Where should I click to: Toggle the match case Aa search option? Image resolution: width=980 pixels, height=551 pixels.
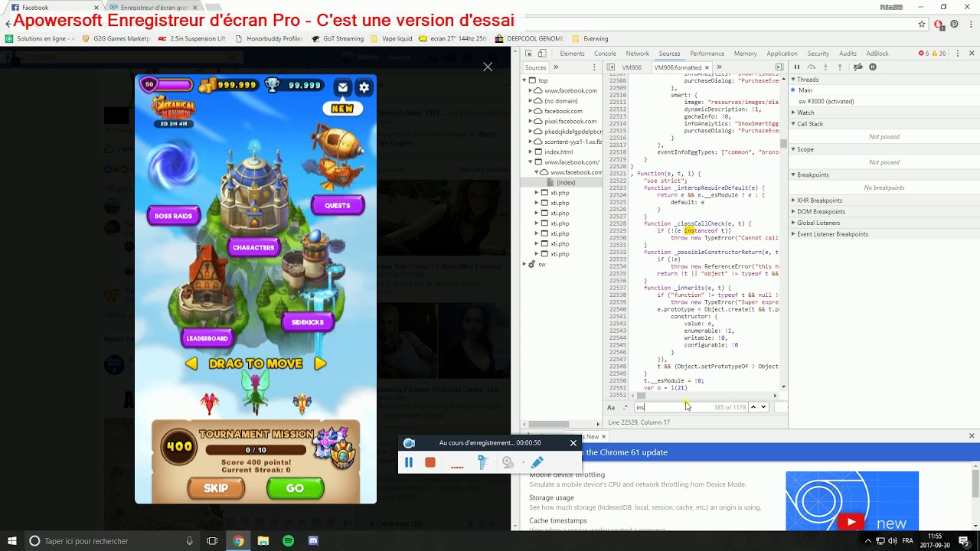[x=611, y=407]
